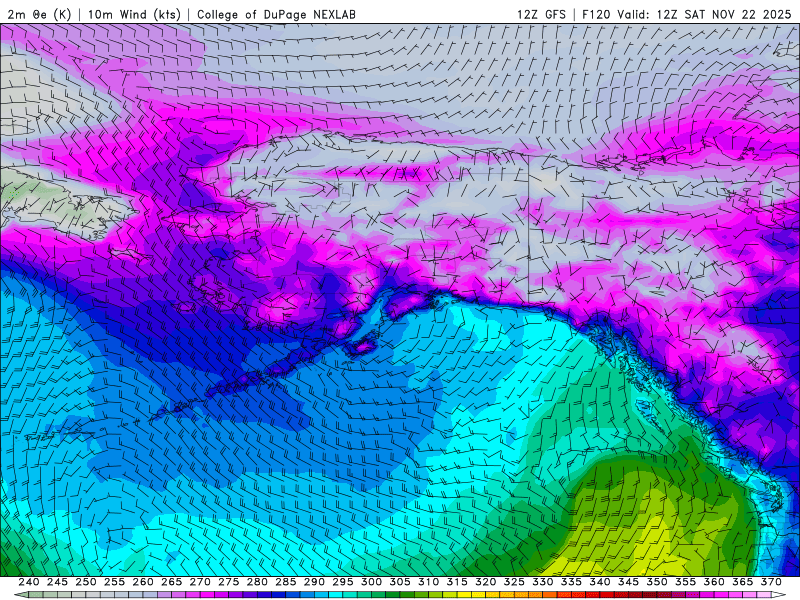
Task: Click the 340 value on the legend scale
Action: (600, 582)
